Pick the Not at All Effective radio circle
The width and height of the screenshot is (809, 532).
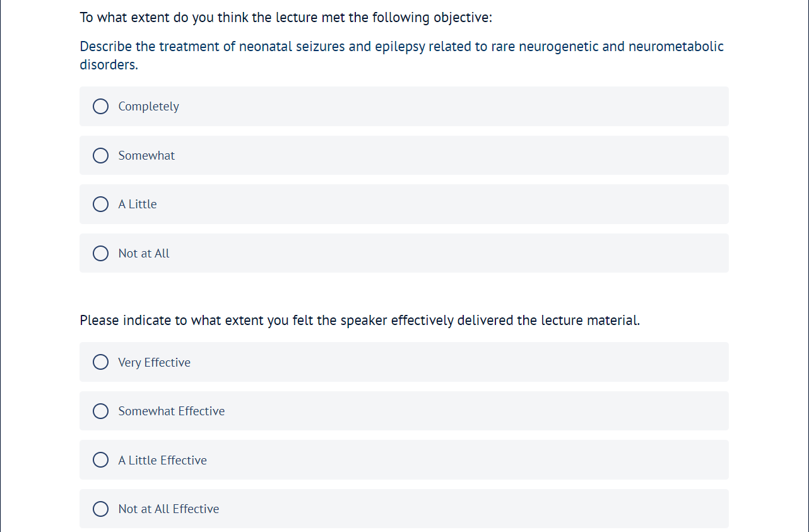(100, 509)
